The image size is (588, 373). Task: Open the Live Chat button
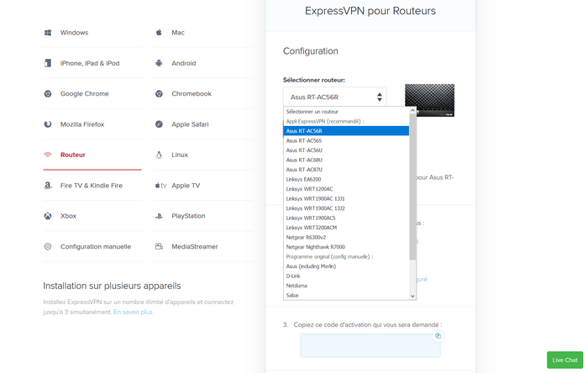[564, 360]
